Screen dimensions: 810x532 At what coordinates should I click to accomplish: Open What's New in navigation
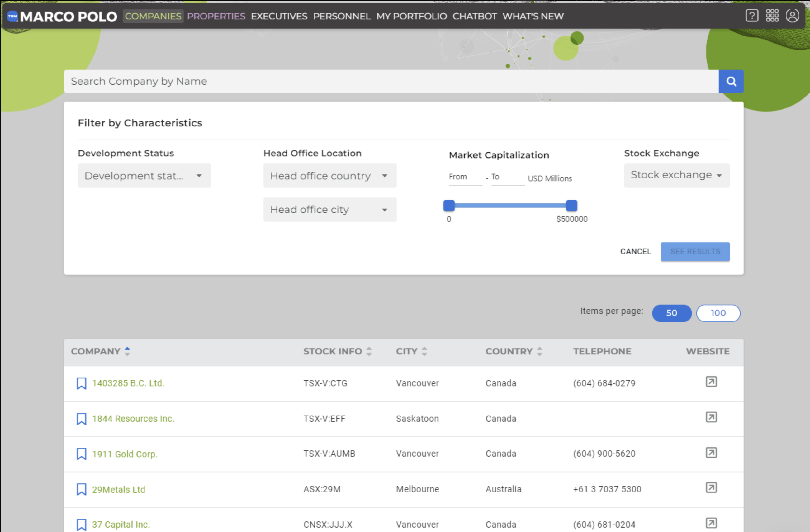[533, 16]
